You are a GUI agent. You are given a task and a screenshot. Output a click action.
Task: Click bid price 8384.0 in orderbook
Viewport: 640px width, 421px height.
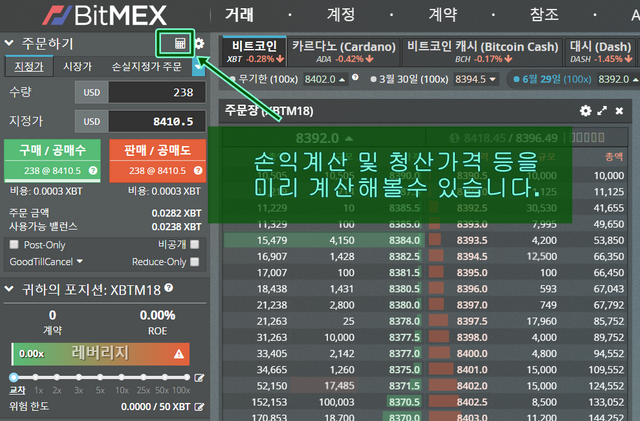coord(404,240)
